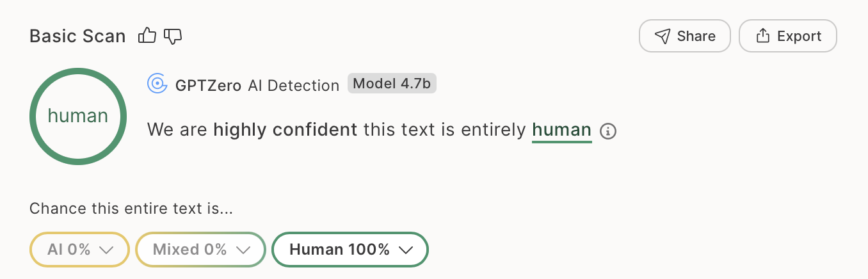This screenshot has width=868, height=279.
Task: Give the scan a thumbs down
Action: (173, 36)
